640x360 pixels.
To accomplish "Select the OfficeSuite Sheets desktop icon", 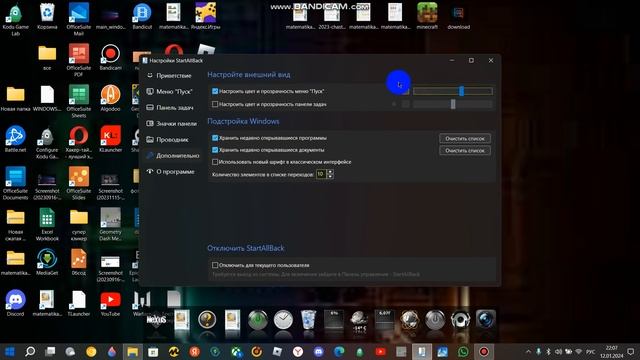I will click(79, 101).
